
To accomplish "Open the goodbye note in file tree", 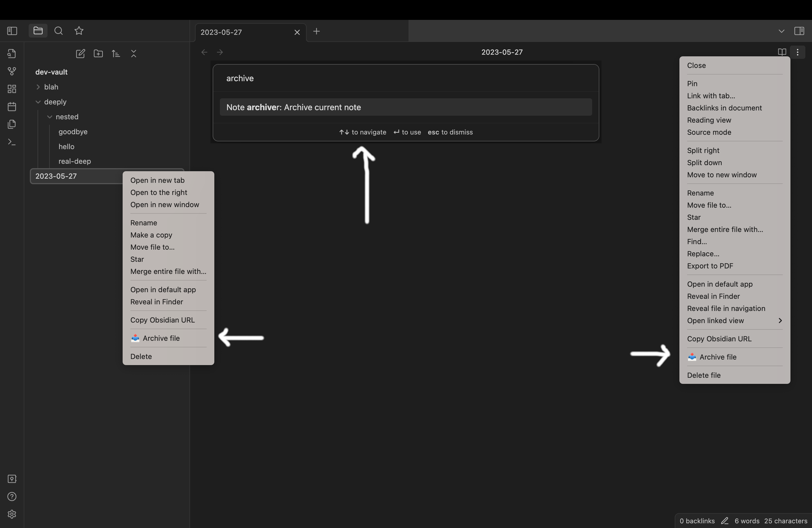I will (x=73, y=132).
